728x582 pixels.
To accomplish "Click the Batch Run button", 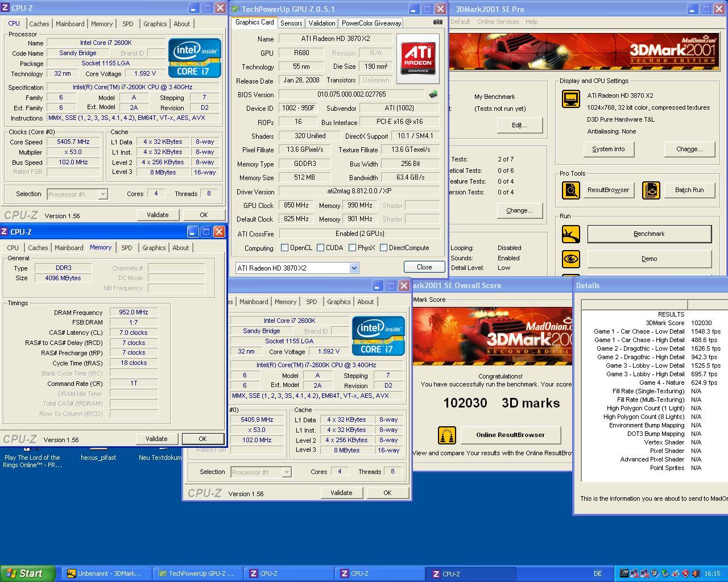I will coord(689,190).
